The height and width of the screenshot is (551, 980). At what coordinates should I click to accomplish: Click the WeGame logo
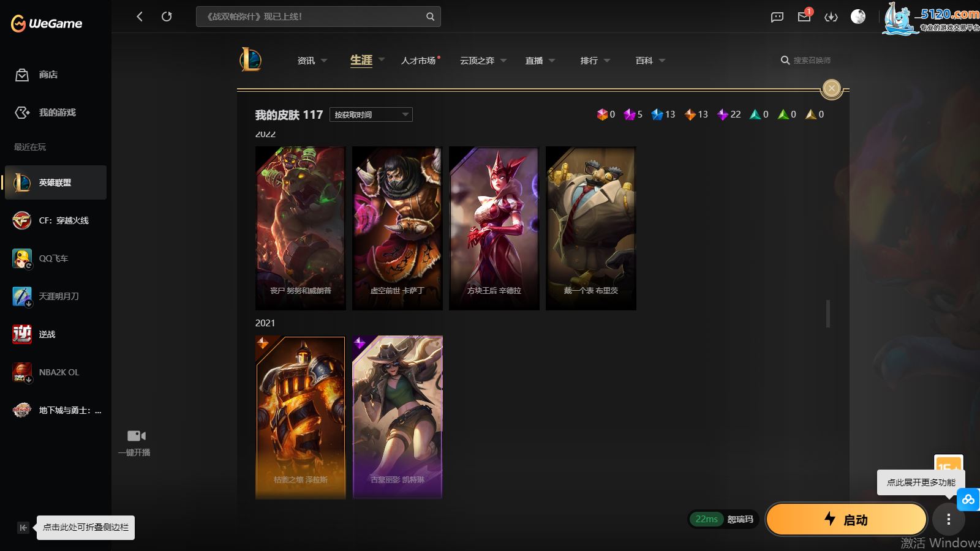point(47,23)
